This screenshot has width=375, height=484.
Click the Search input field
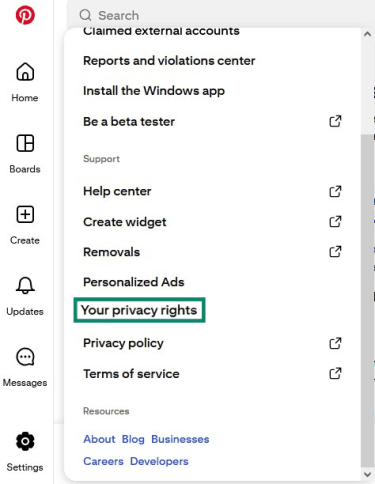pyautogui.click(x=220, y=15)
